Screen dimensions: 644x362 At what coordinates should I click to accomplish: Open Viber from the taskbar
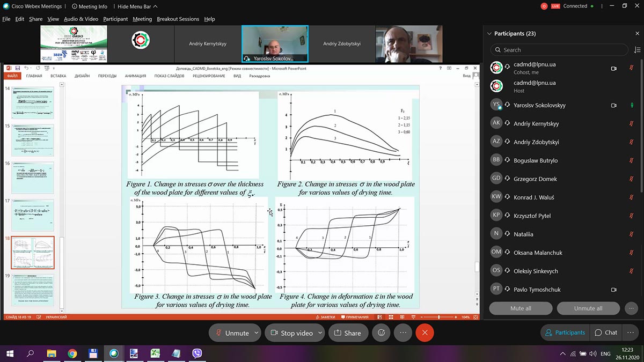pyautogui.click(x=197, y=353)
